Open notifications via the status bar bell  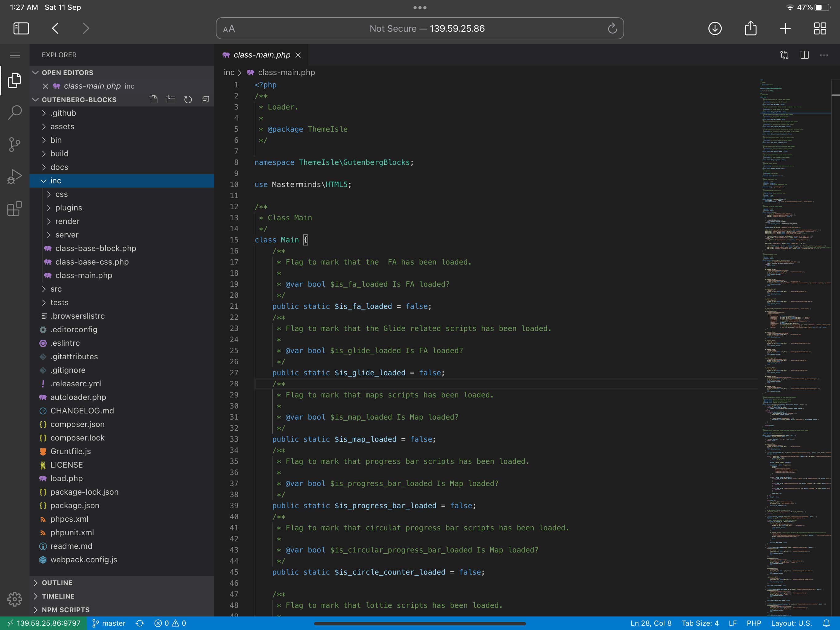828,623
